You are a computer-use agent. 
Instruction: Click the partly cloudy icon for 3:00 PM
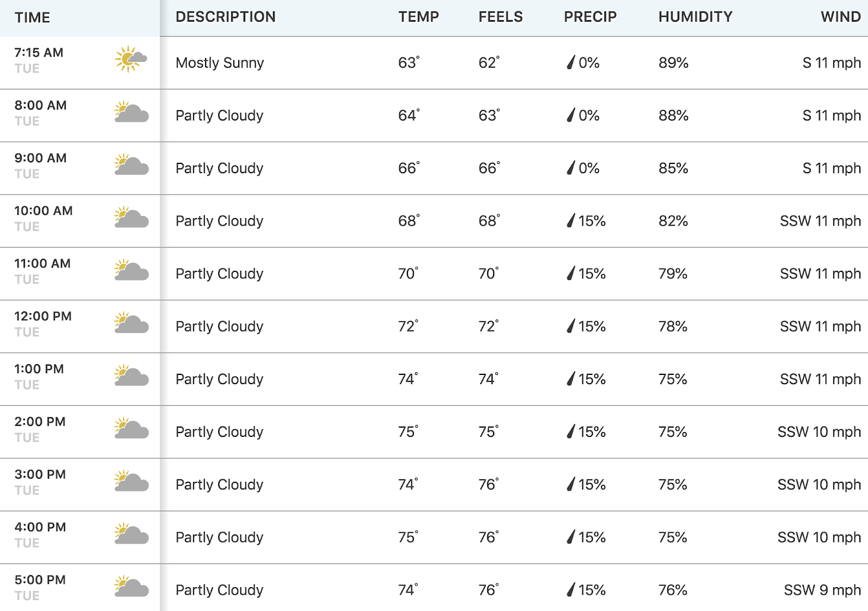(x=131, y=481)
